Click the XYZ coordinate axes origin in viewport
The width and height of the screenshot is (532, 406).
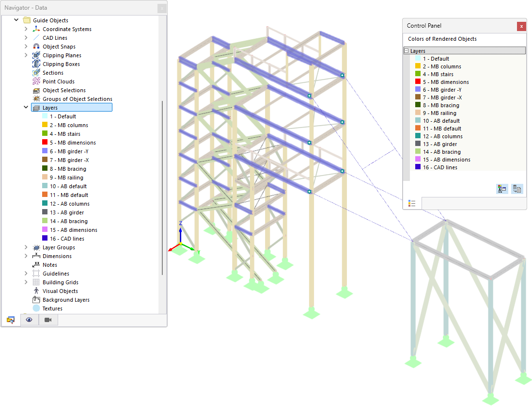coord(181,244)
